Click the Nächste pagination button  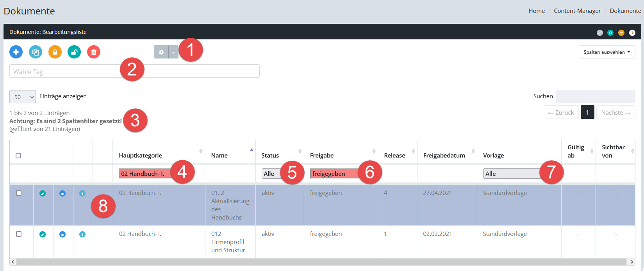coord(615,112)
